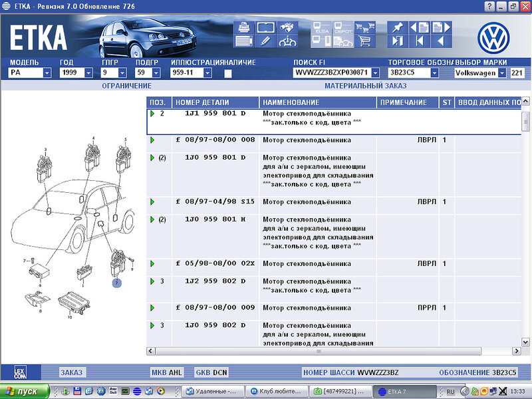Screen dimensions: 532x399
Task: Open the Windows пуск Start button
Action: coord(25,392)
